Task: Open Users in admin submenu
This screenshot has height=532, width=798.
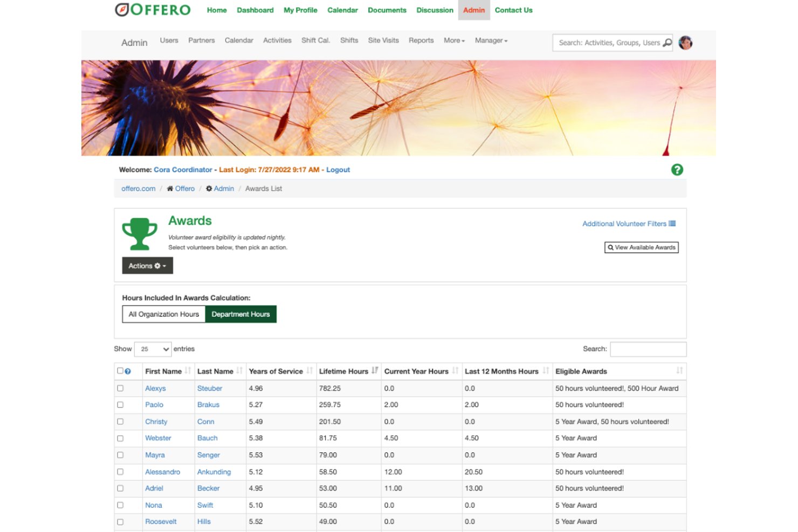Action: (169, 40)
